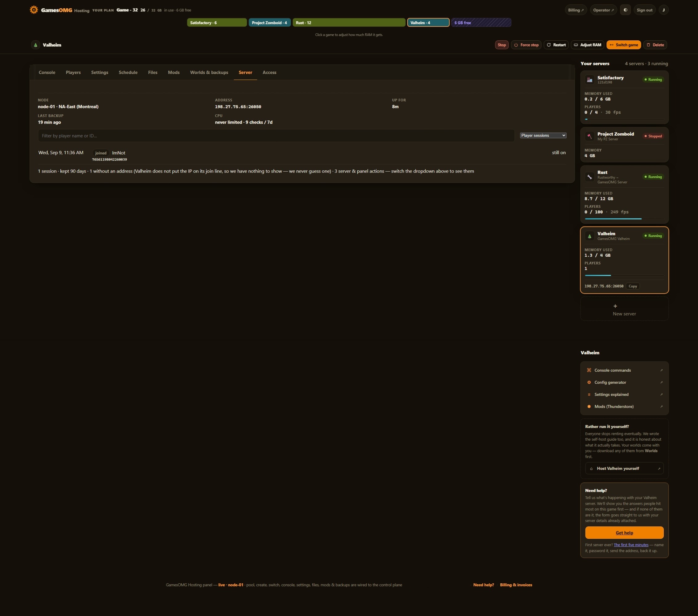
Task: Open the Worlds & backups tab
Action: 209,72
